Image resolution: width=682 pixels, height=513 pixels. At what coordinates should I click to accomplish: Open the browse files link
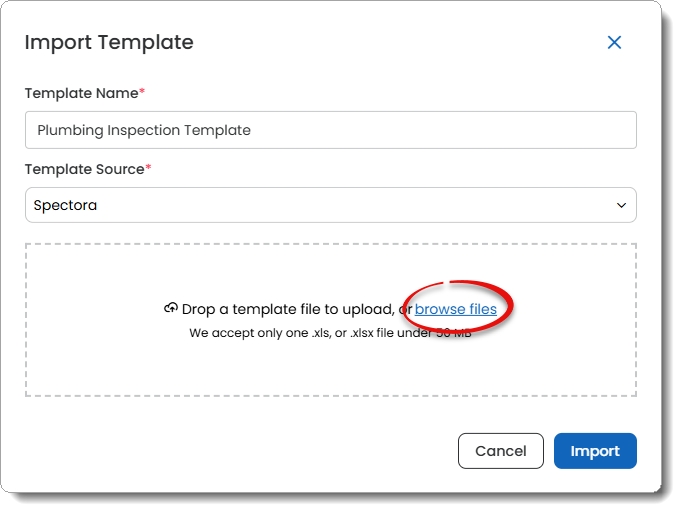click(456, 309)
